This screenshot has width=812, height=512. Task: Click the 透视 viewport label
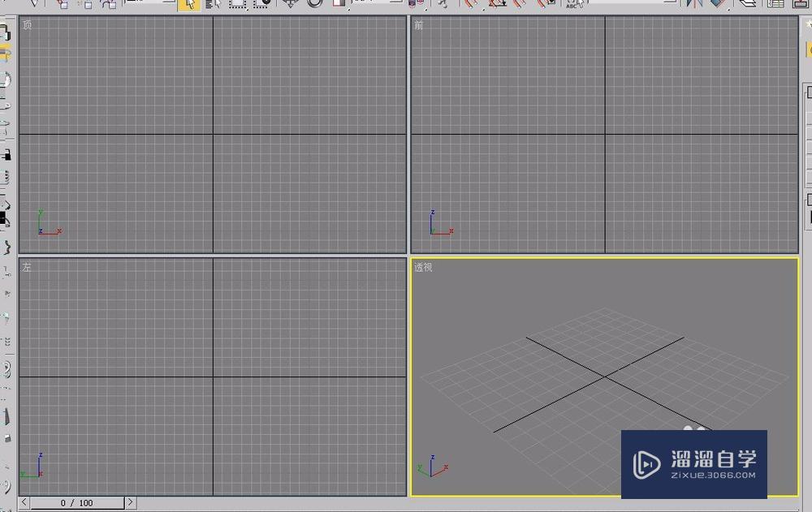click(x=424, y=266)
